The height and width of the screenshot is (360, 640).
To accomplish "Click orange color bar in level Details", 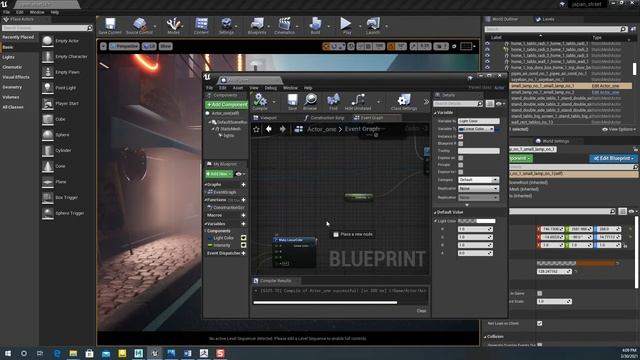I will pyautogui.click(x=576, y=263).
